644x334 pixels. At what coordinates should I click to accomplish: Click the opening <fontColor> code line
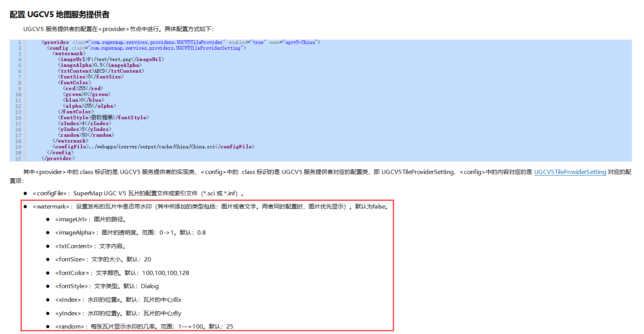click(75, 83)
